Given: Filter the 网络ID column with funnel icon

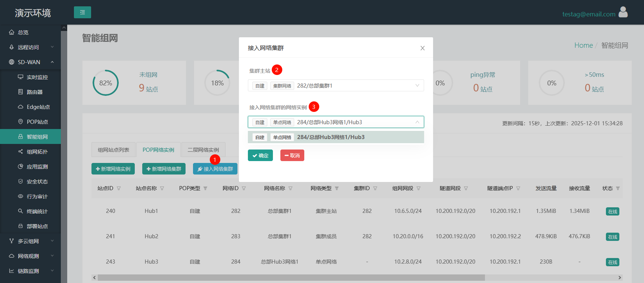Looking at the screenshot, I should tap(244, 188).
